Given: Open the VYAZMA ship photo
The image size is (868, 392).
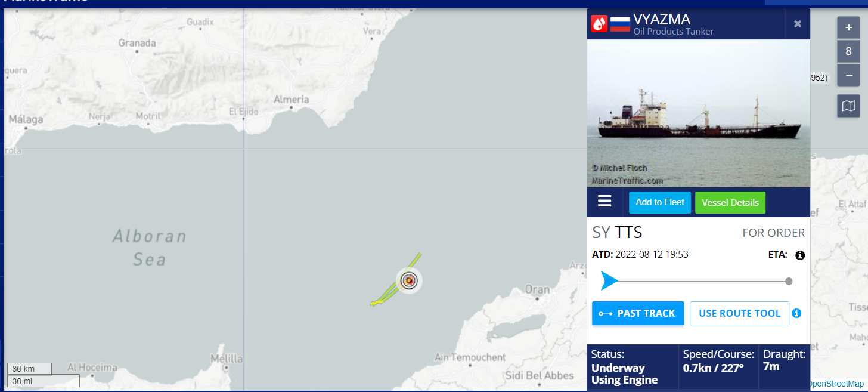Looking at the screenshot, I should [698, 113].
